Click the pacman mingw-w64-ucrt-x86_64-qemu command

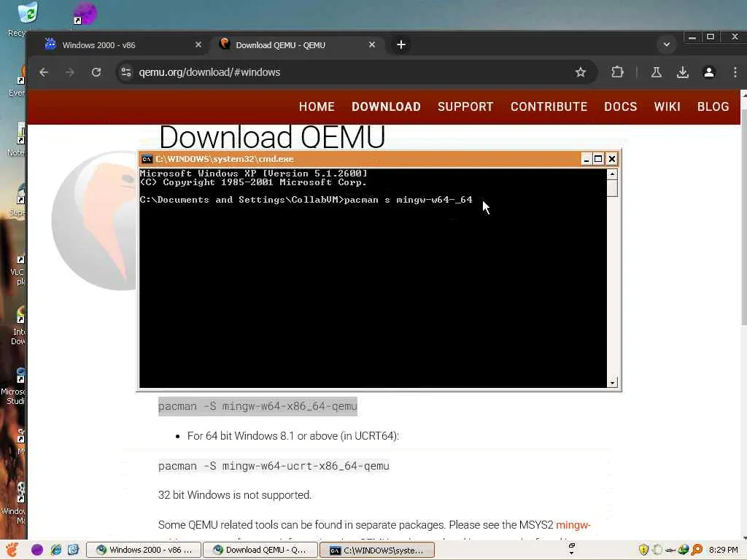(274, 466)
